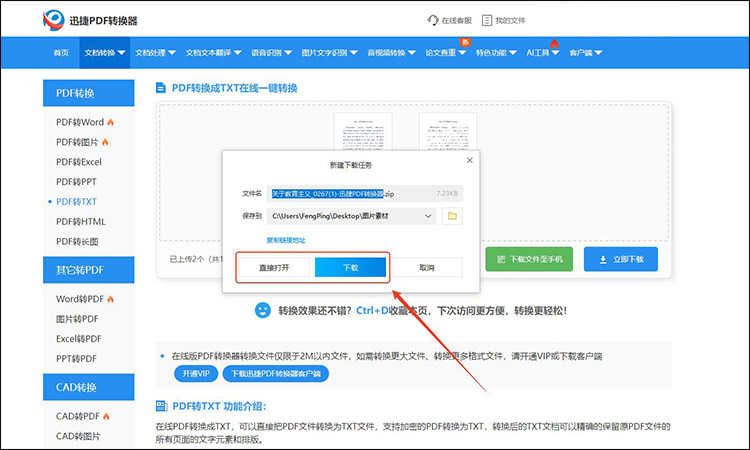Viewport: 750px width, 450px height.
Task: Click the PDF转TXT功能介绍 heading icon
Action: [162, 406]
